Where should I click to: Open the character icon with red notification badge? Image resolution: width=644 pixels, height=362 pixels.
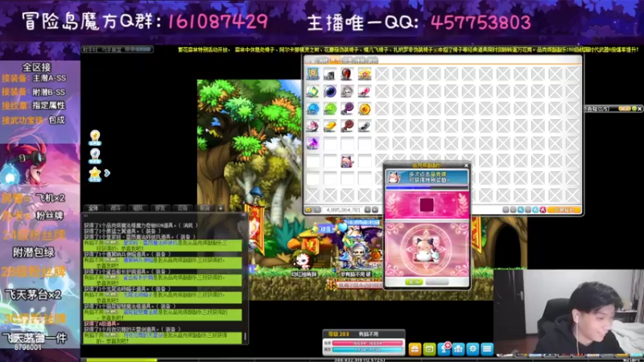tap(444, 348)
